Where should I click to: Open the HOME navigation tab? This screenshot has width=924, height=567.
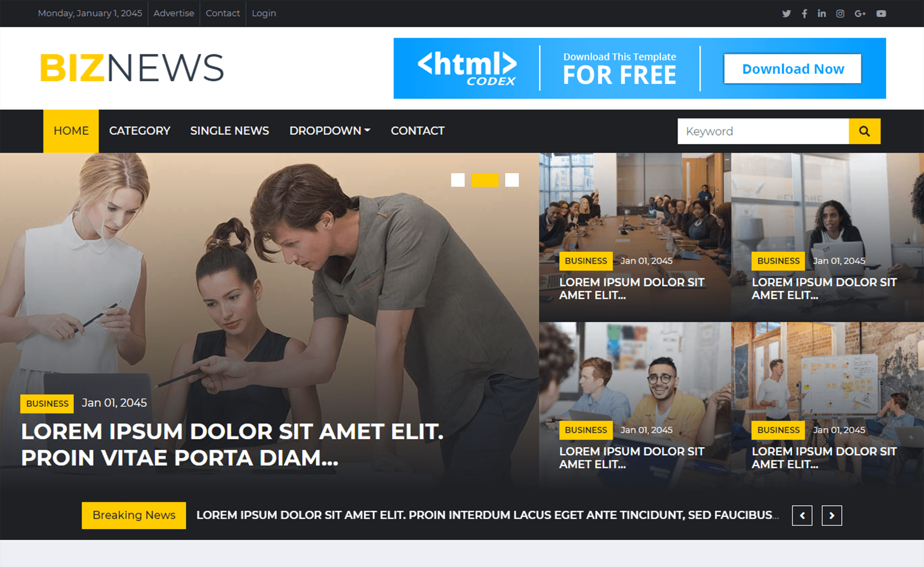click(71, 130)
